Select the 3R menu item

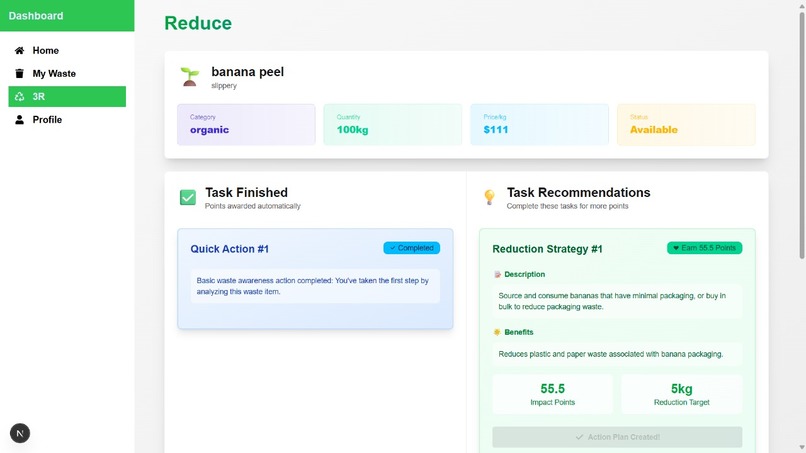pos(67,96)
